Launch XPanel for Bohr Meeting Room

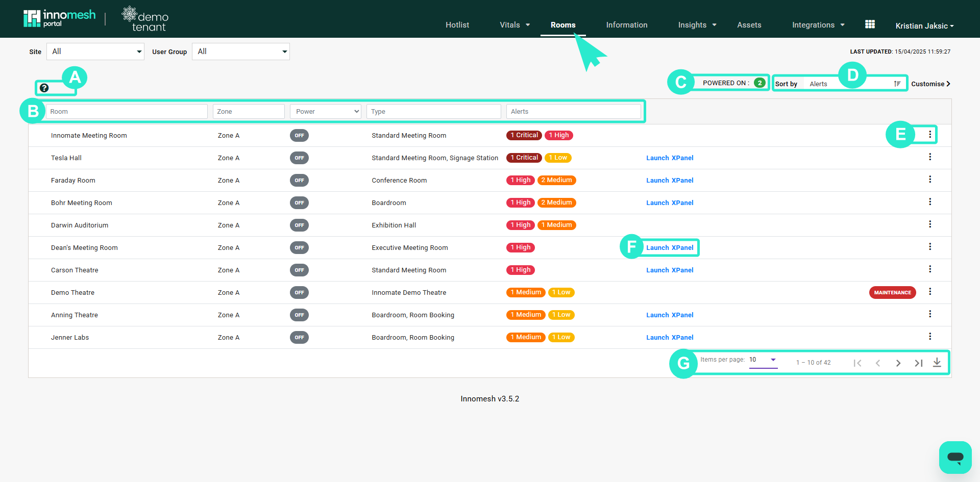point(670,203)
